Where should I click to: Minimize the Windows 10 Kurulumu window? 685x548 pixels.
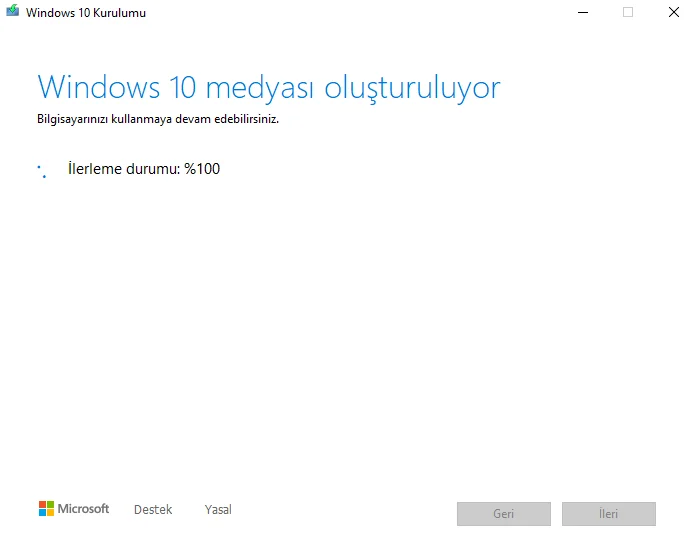coord(583,12)
